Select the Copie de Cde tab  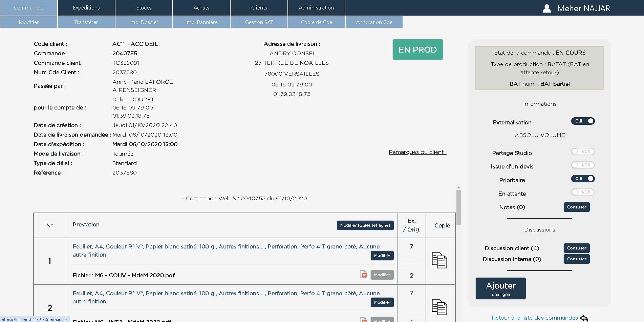(x=316, y=22)
